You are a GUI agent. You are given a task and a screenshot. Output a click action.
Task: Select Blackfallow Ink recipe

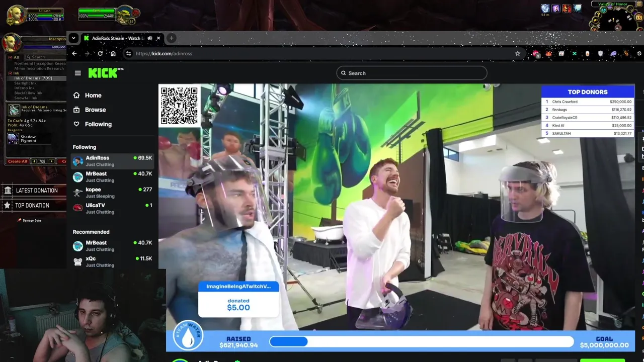click(x=28, y=93)
